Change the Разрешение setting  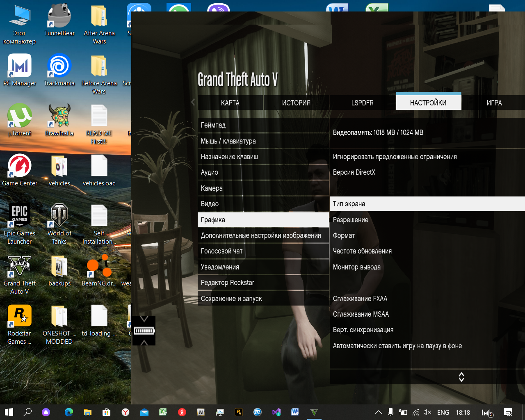[427, 220]
